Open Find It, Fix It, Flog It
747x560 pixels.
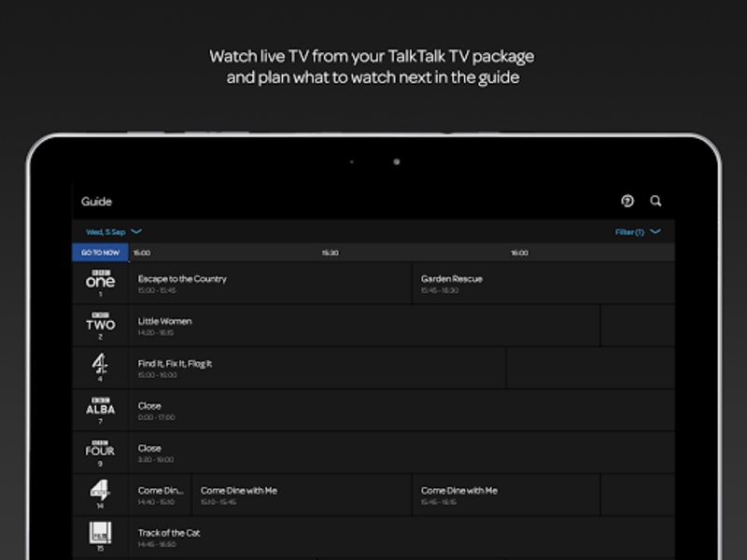coord(317,368)
